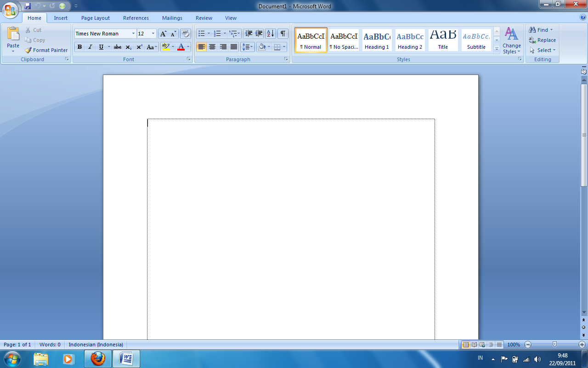Apply the No Spacing style

[344, 40]
